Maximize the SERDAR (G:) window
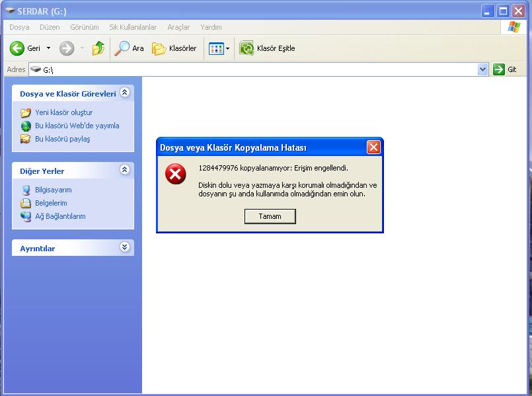The image size is (532, 396). [x=503, y=11]
